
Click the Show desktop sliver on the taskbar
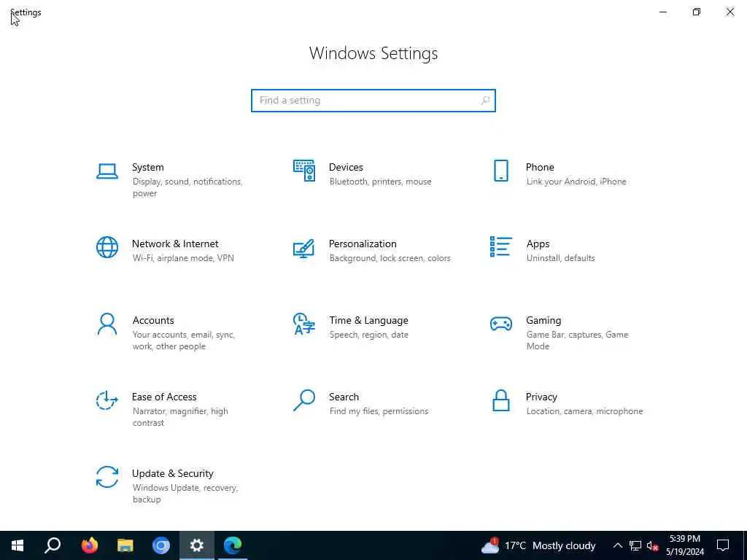(x=745, y=545)
